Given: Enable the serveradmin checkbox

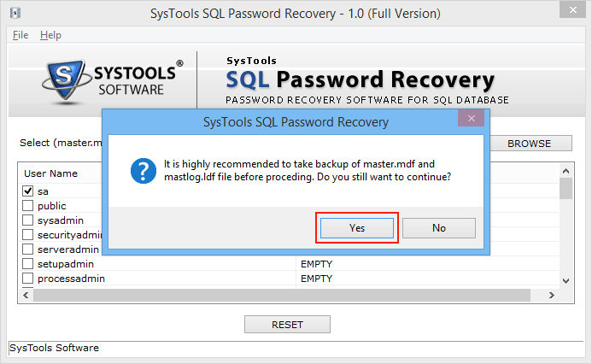Looking at the screenshot, I should click(28, 250).
